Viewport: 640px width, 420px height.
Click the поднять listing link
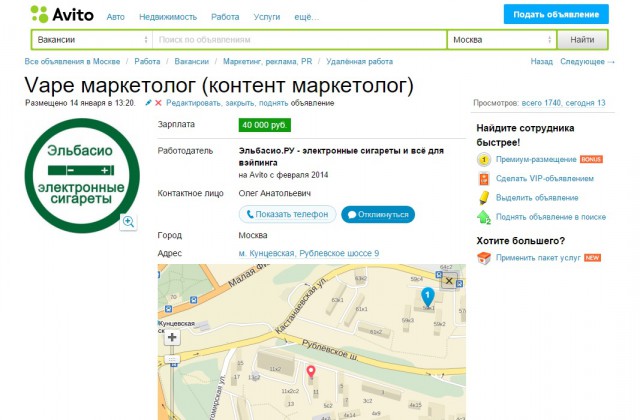(273, 103)
